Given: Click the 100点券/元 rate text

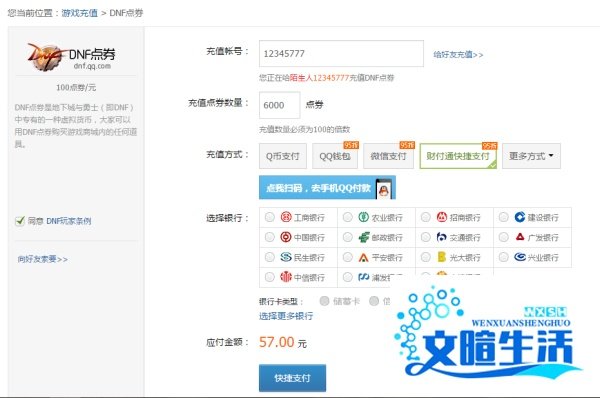Looking at the screenshot, I should [76, 87].
